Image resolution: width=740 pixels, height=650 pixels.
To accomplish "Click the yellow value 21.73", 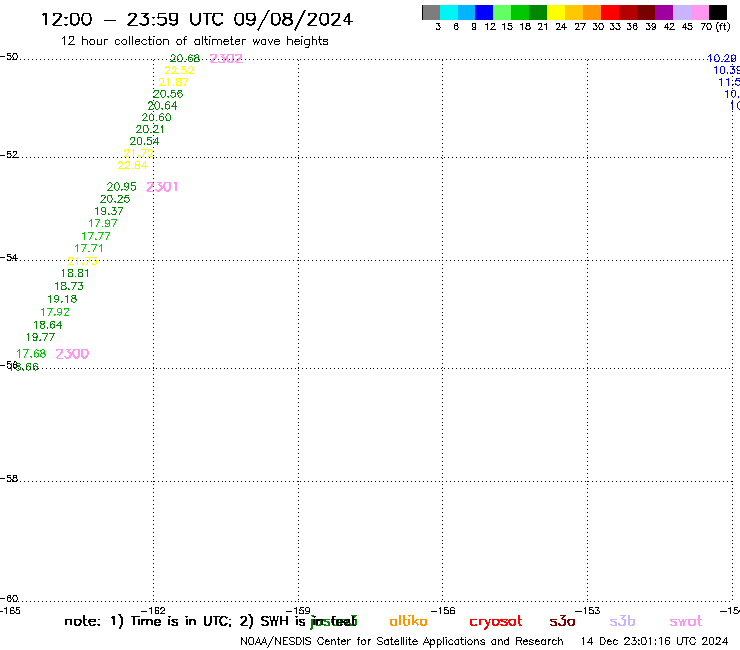I will [83, 261].
